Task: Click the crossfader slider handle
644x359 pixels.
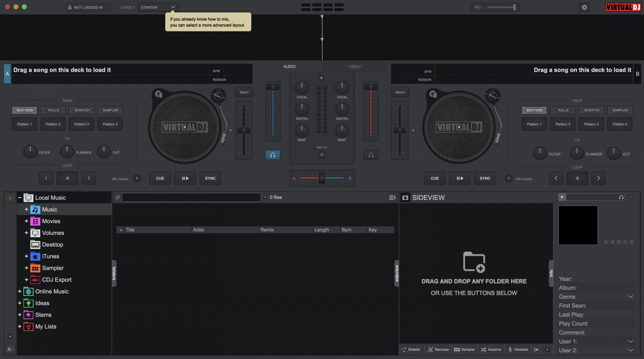Action: point(322,178)
